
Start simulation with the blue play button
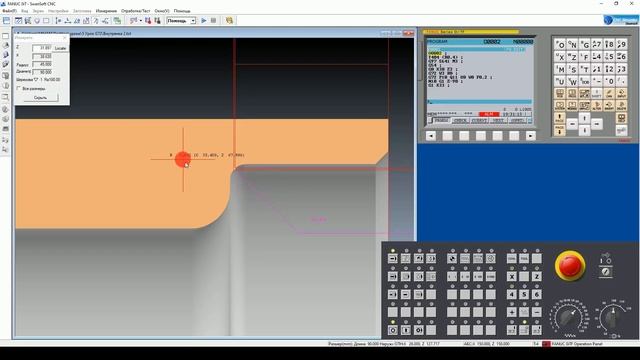204,20
